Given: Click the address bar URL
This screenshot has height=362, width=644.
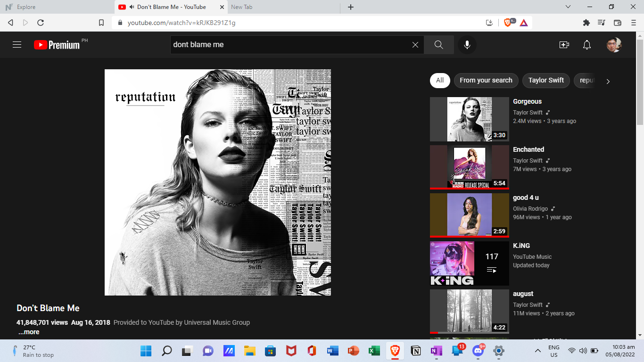Looking at the screenshot, I should click(182, 23).
